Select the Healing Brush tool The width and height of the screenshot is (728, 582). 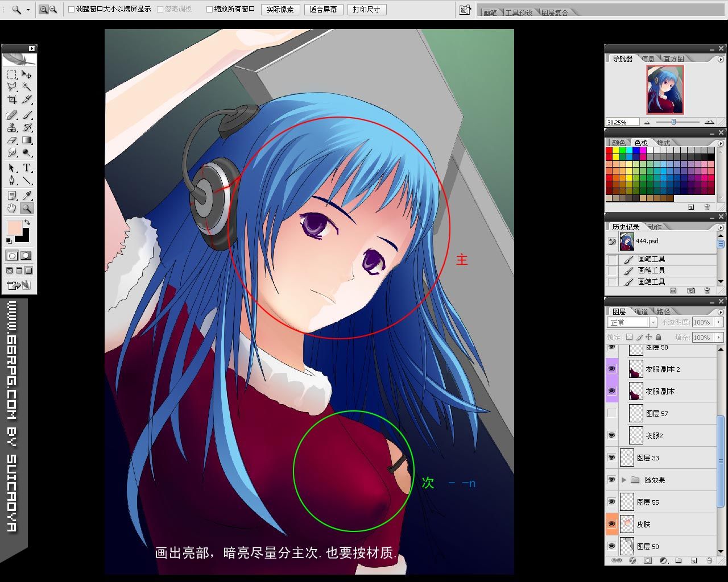pos(12,115)
